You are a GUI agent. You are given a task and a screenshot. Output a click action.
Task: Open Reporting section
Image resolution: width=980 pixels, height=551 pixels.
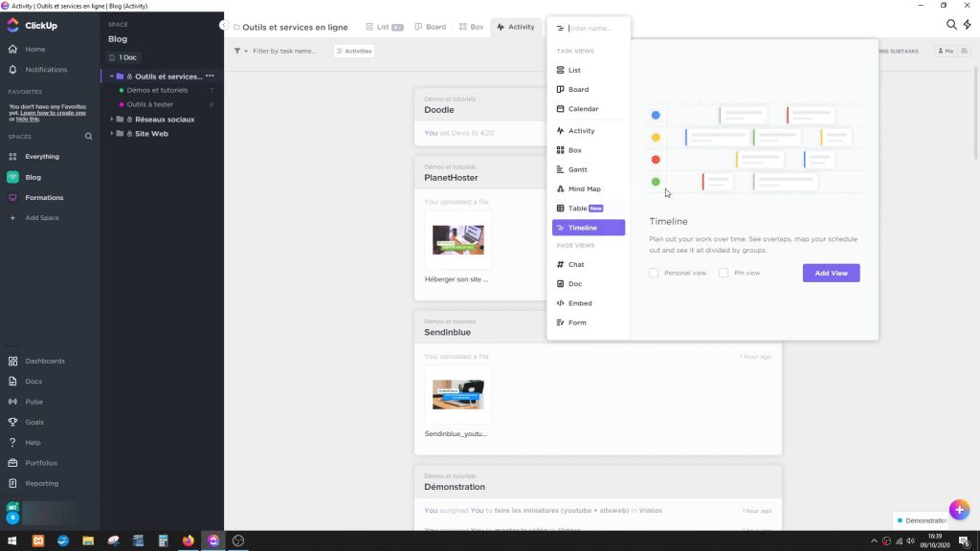[x=33, y=483]
